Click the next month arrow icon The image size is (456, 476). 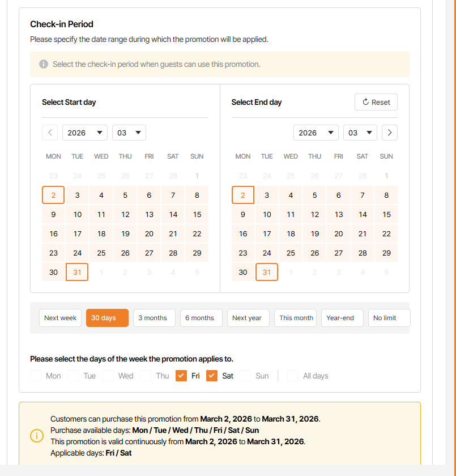[389, 133]
